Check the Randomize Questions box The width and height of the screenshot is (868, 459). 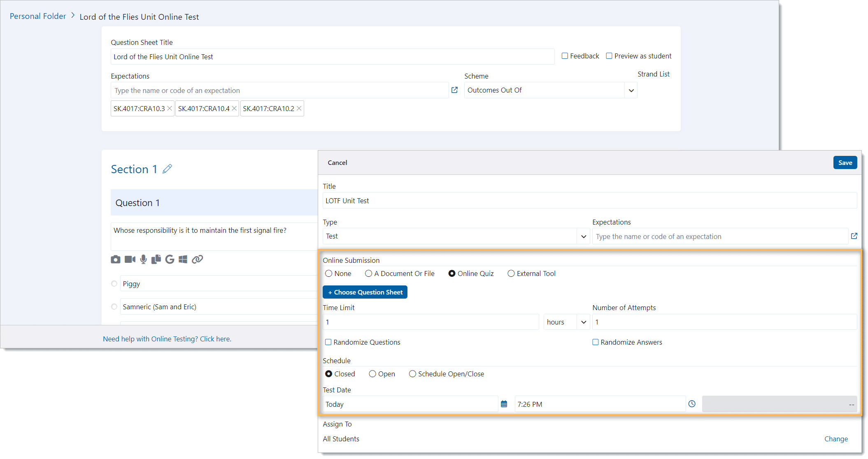point(328,342)
